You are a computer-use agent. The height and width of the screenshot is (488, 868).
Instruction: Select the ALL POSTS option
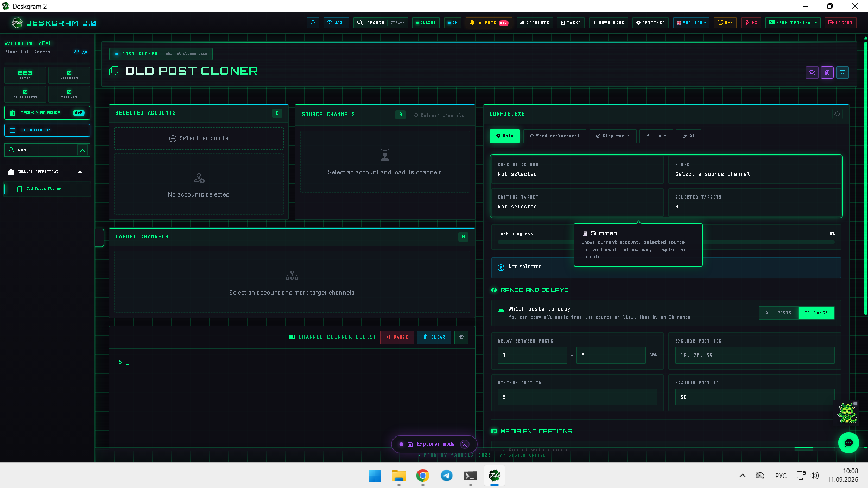point(778,313)
